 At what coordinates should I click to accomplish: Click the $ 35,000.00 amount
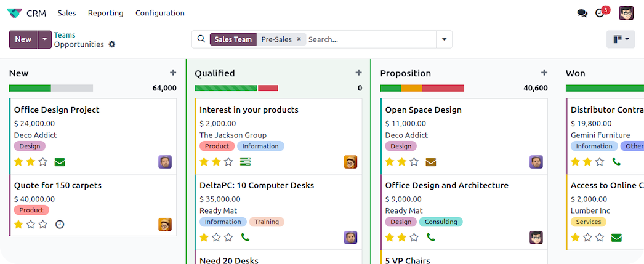(x=220, y=199)
